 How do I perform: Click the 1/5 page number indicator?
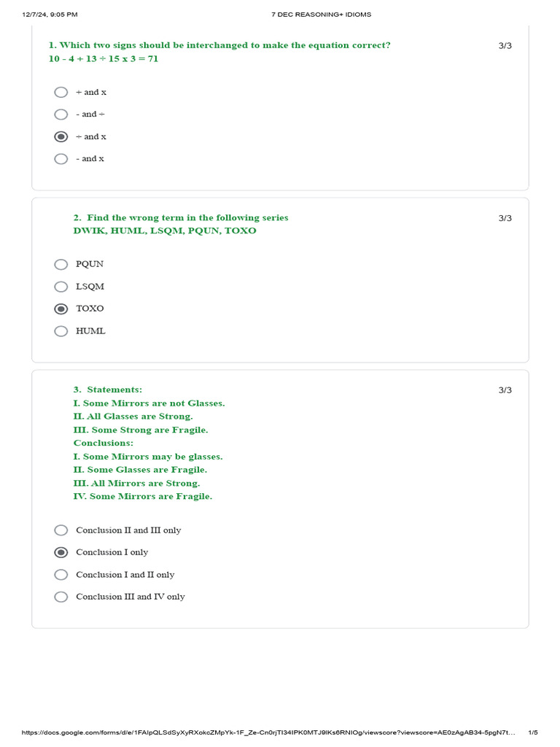pos(532,732)
